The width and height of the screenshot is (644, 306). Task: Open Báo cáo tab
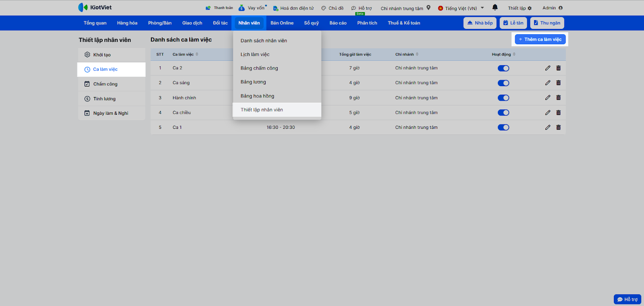click(338, 23)
